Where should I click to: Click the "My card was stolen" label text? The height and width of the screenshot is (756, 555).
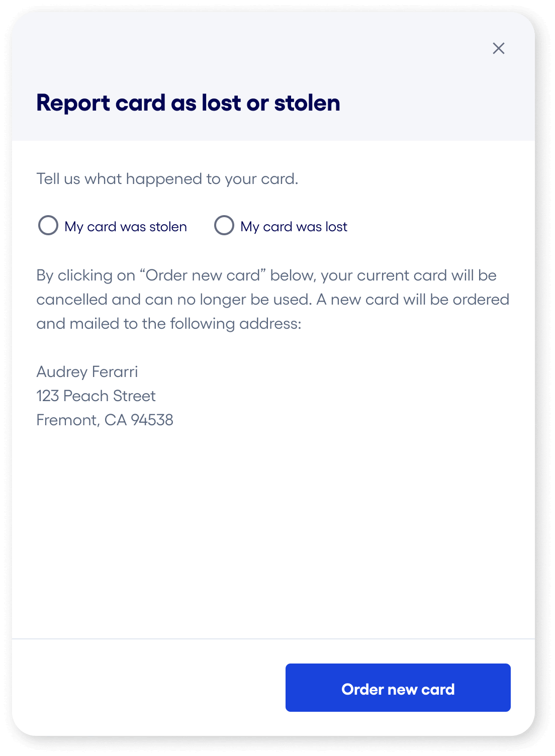click(x=126, y=226)
